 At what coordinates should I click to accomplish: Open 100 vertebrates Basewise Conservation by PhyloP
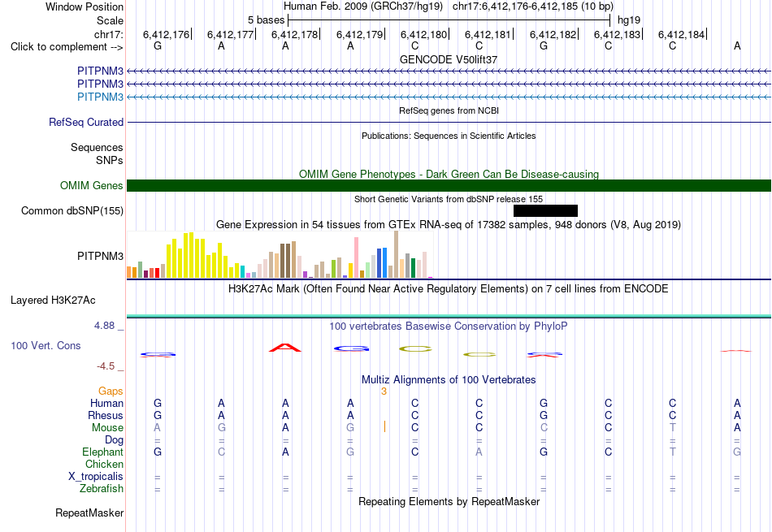[x=449, y=327]
